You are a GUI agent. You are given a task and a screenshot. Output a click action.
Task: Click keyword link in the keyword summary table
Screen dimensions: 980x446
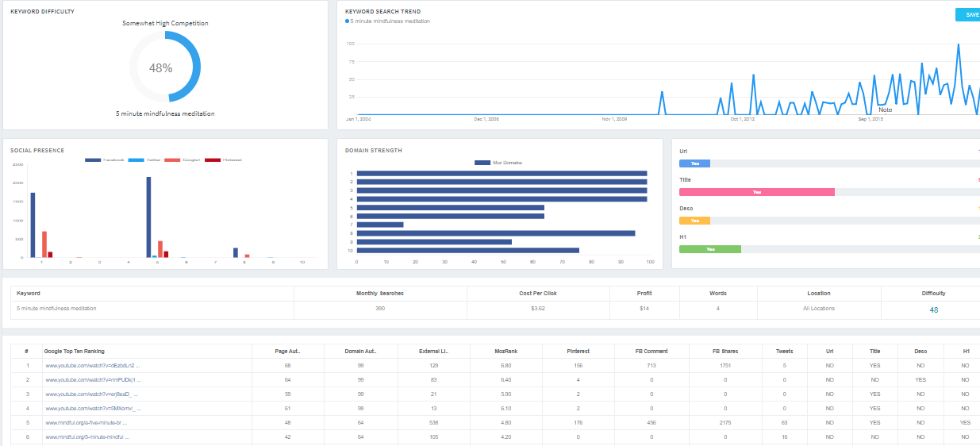[x=56, y=309]
